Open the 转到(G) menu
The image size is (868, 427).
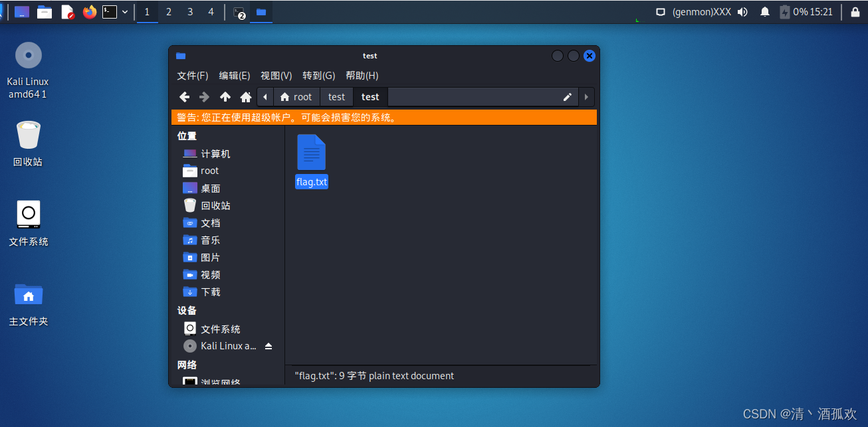[319, 76]
